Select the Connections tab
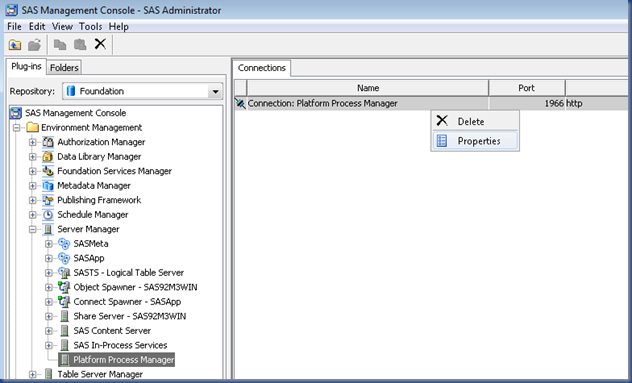This screenshot has width=632, height=383. tap(262, 68)
